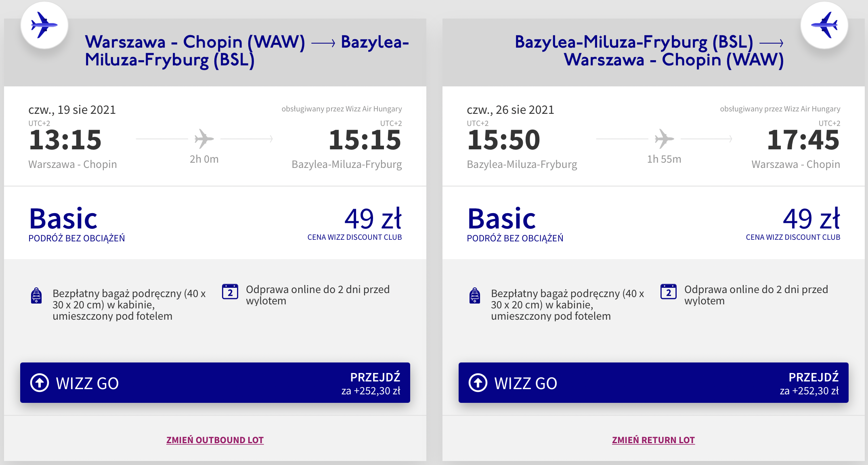The image size is (868, 465).
Task: Select the return Basic fare label
Action: 502,218
